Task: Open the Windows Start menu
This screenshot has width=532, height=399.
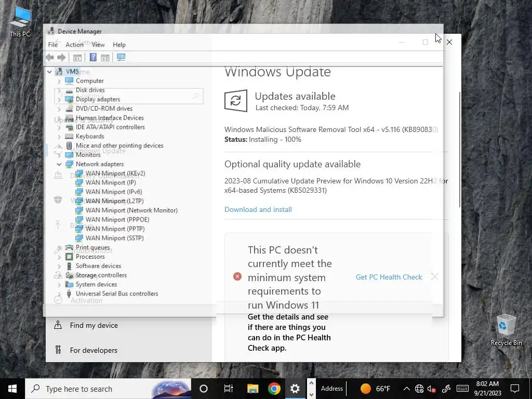Action: pos(12,389)
